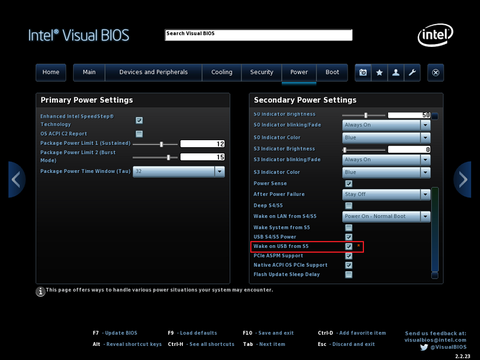Screen dimensions: 480x360
Task: Click Alt Reveal shortcut keys text
Action: [127, 344]
